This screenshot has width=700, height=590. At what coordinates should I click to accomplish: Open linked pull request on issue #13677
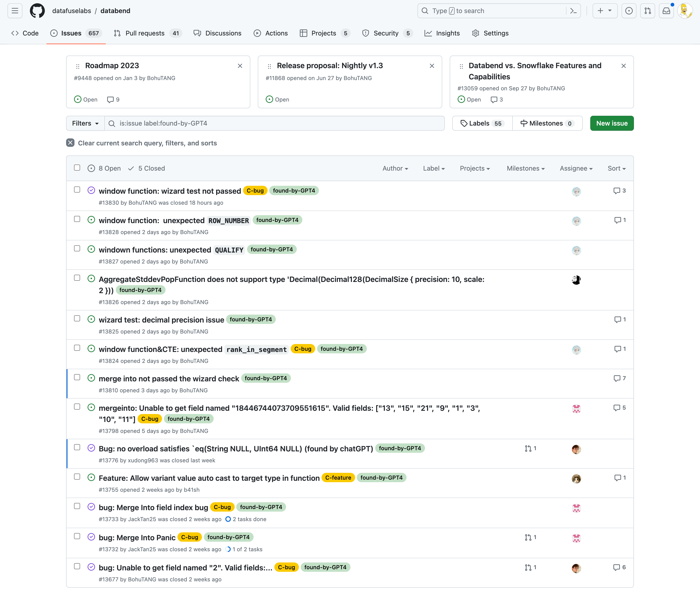click(530, 568)
